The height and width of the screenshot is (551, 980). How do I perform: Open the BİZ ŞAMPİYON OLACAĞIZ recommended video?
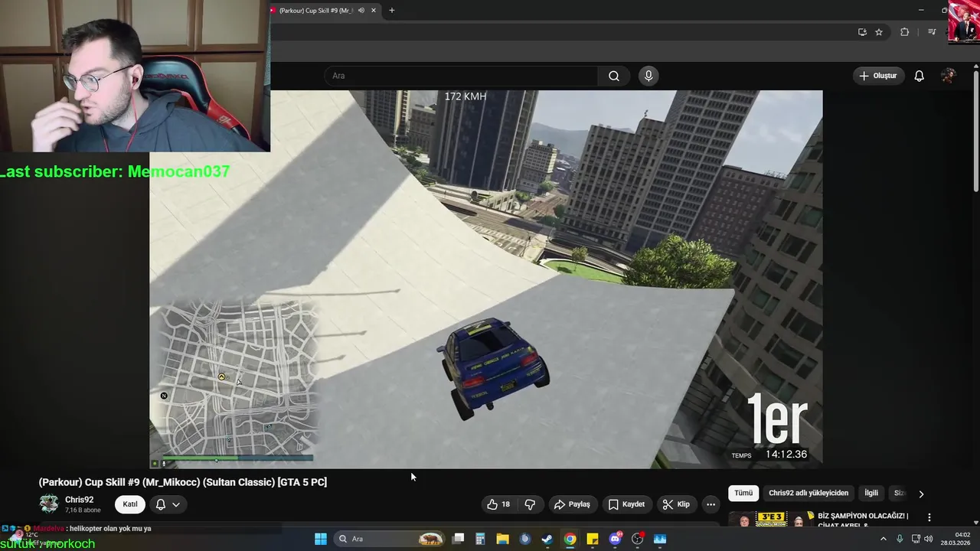click(863, 520)
